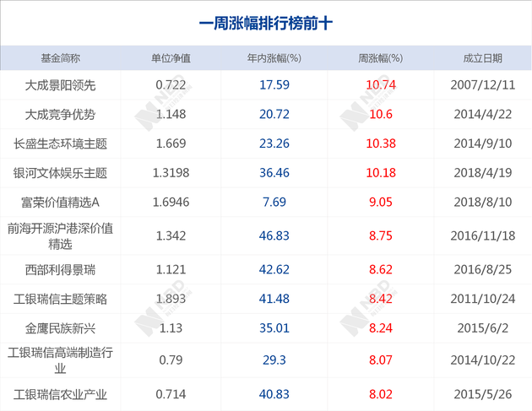Select net value 1.893

pyautogui.click(x=171, y=299)
